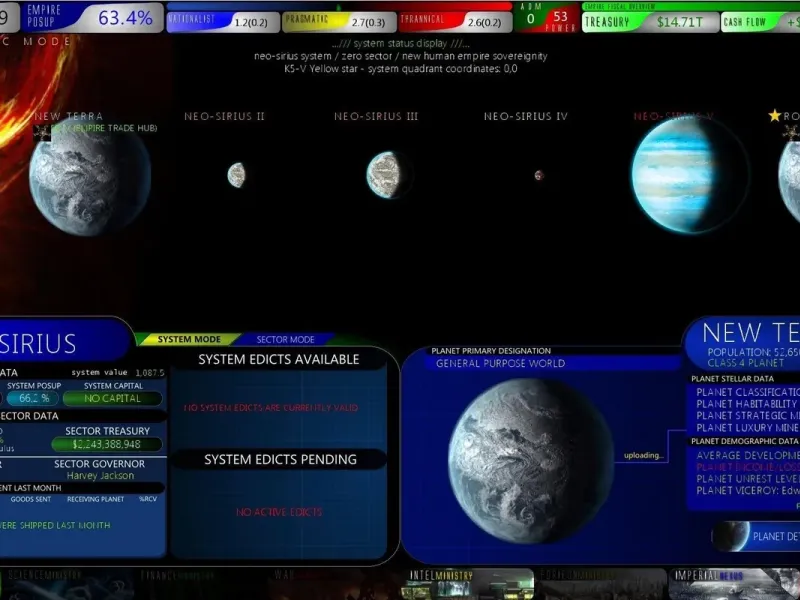The height and width of the screenshot is (600, 800).
Task: Click the General Purpose World designation bar
Action: click(x=553, y=363)
